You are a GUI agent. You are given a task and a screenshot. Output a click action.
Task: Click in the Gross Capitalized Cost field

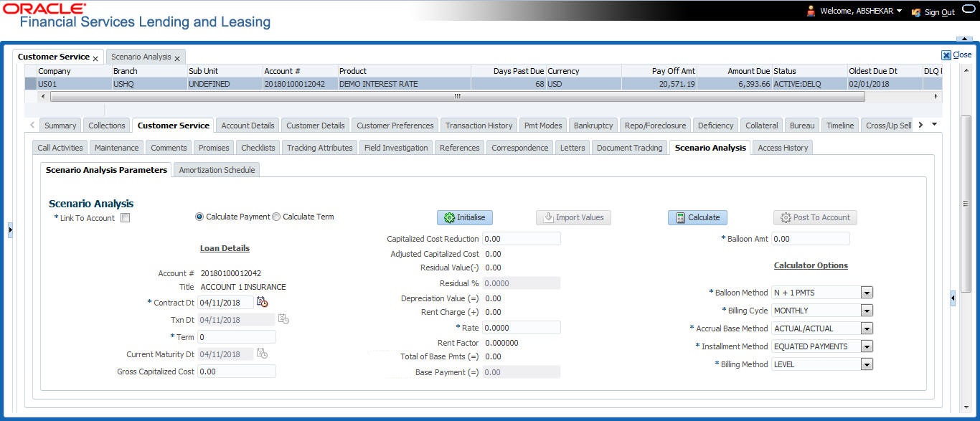(237, 372)
